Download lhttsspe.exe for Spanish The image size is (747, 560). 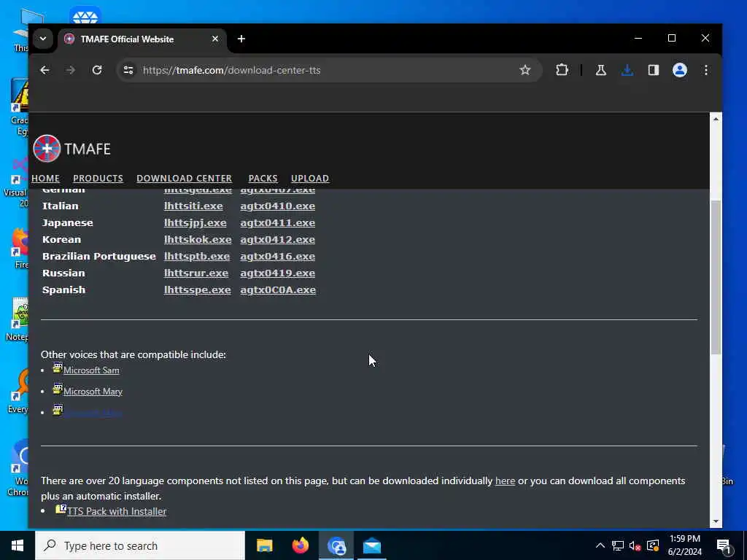[197, 289]
